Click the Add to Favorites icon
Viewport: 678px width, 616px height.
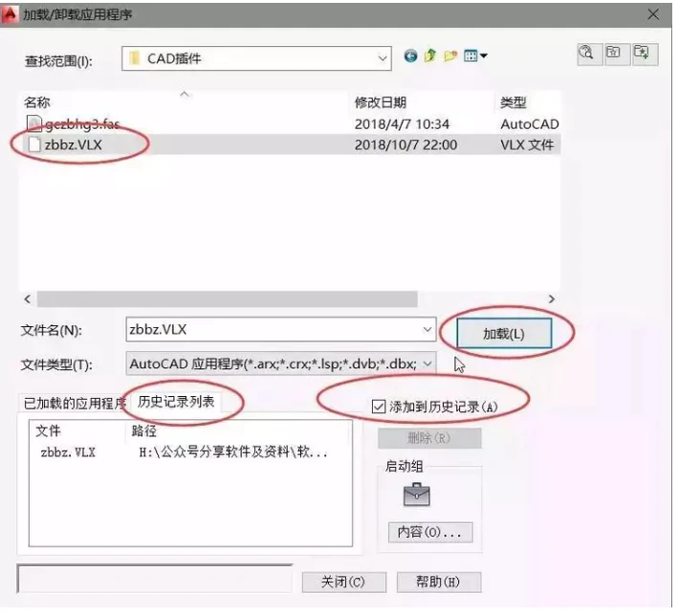point(645,54)
